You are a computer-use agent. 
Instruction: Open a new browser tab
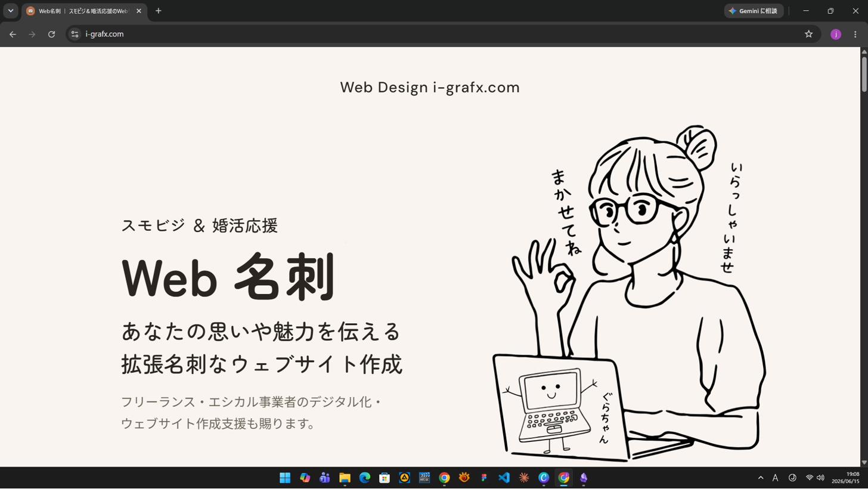[158, 11]
